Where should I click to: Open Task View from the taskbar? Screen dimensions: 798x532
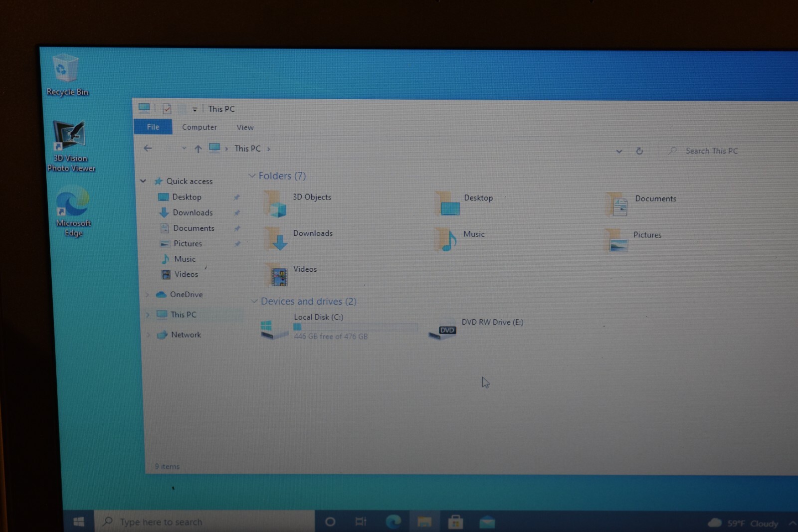click(x=361, y=522)
